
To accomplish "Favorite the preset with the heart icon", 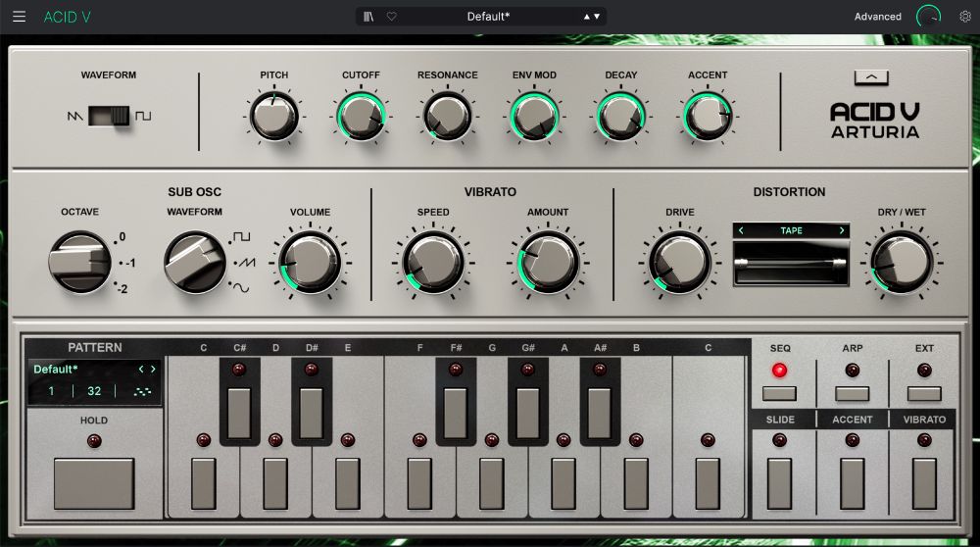I will pos(392,17).
